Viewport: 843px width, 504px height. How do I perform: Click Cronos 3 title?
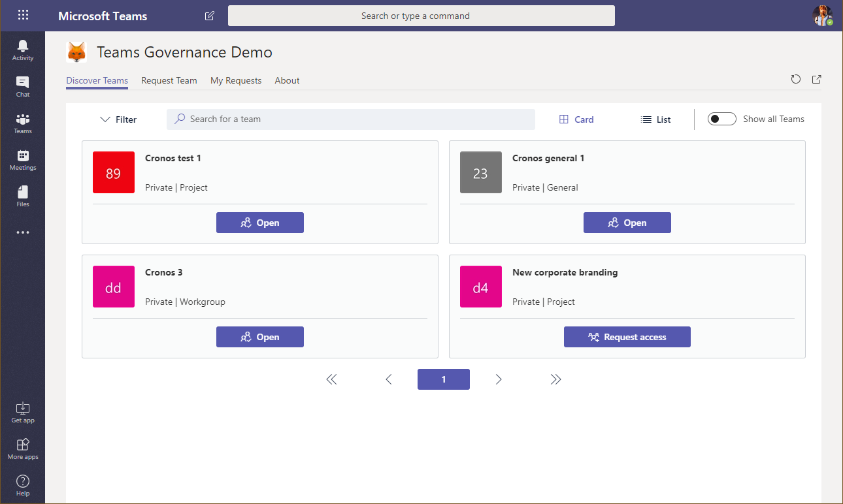pos(164,272)
